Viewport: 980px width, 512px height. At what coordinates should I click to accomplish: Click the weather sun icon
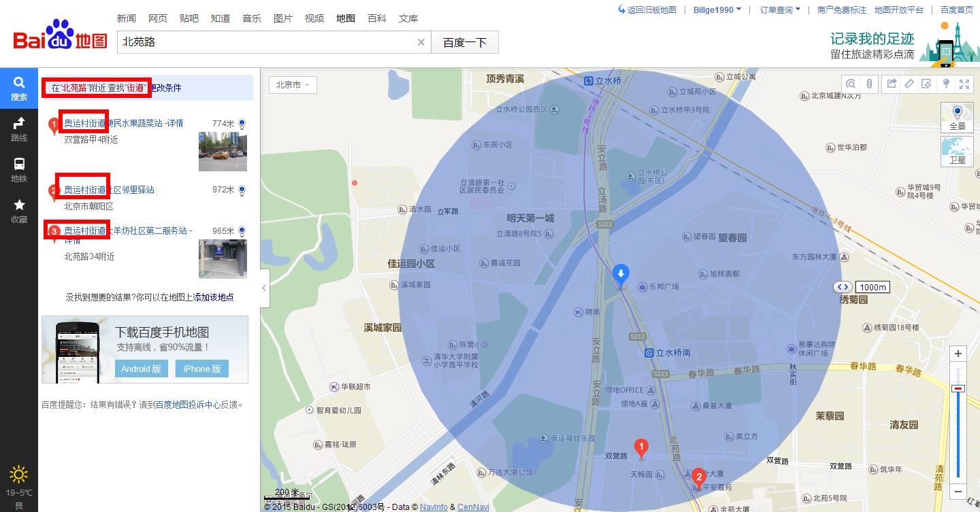[x=19, y=474]
